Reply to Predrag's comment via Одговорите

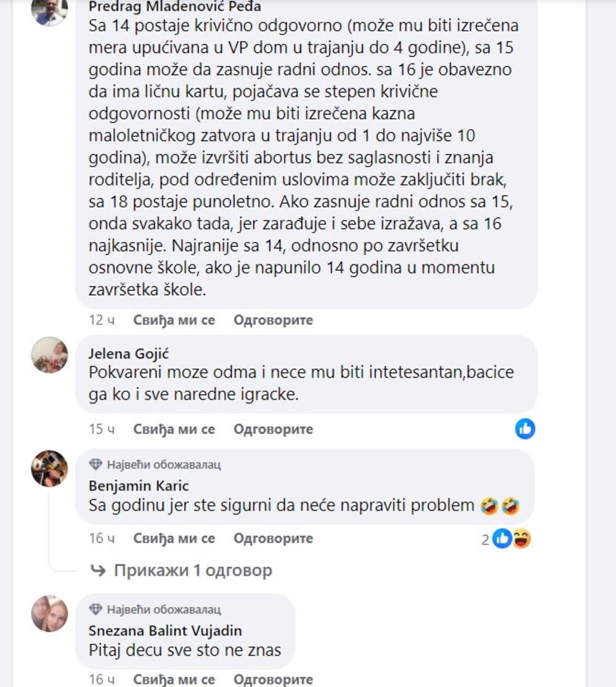[274, 320]
